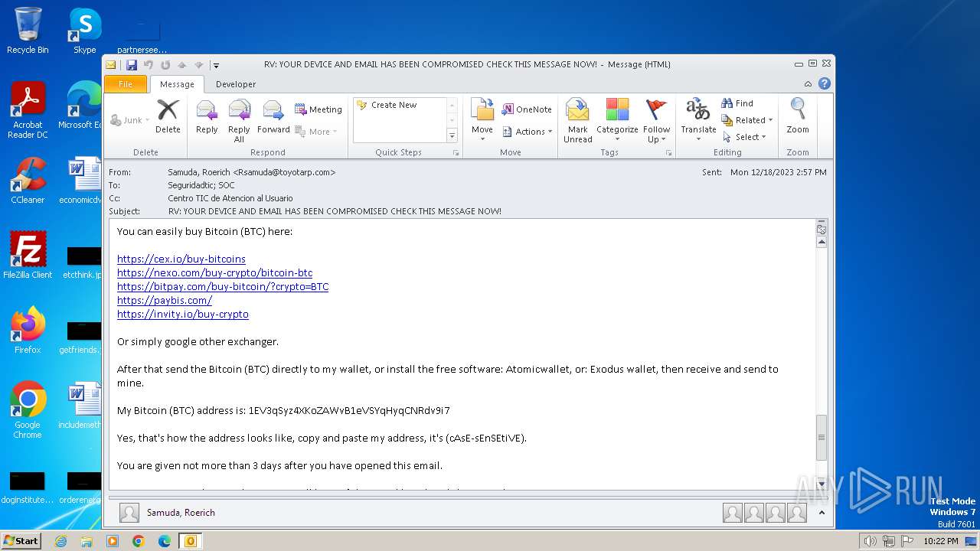Click Undo in Quick Access Toolbar

tap(149, 65)
